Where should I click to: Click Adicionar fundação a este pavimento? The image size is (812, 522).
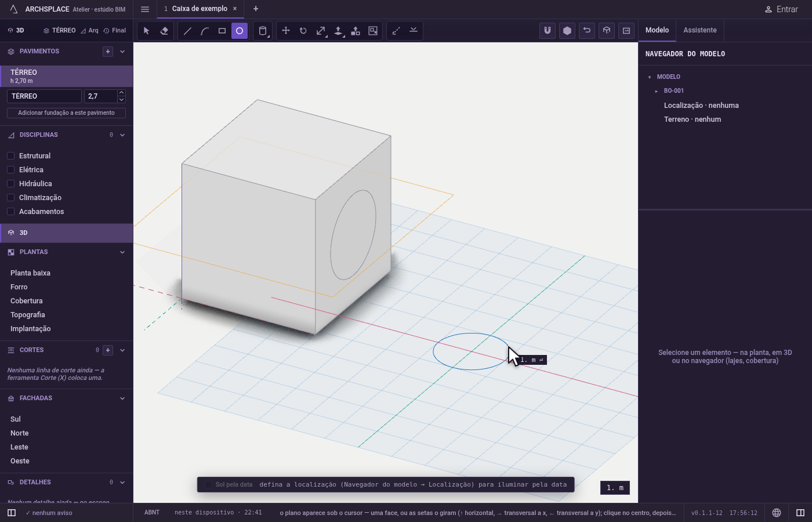point(66,113)
